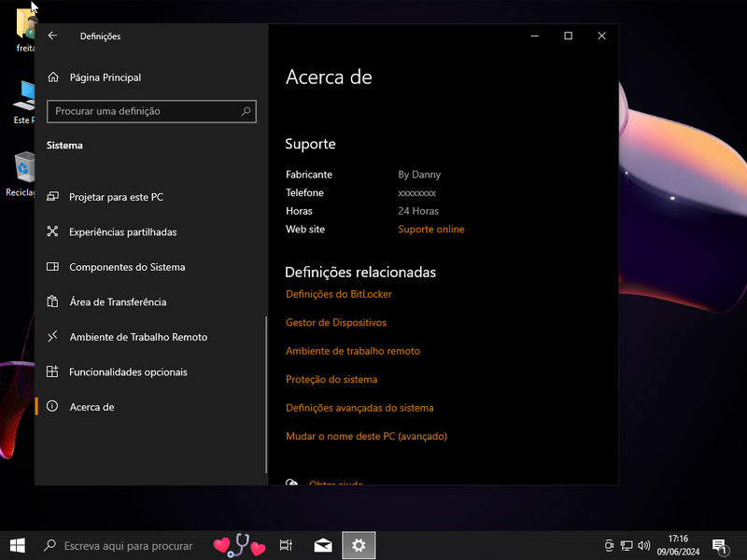Select the Reciclagem desktop icon

[21, 174]
